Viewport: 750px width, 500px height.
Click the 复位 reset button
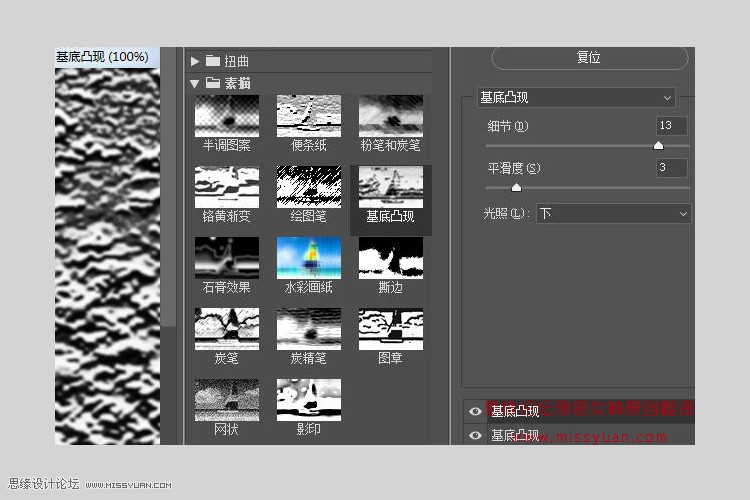(x=590, y=58)
